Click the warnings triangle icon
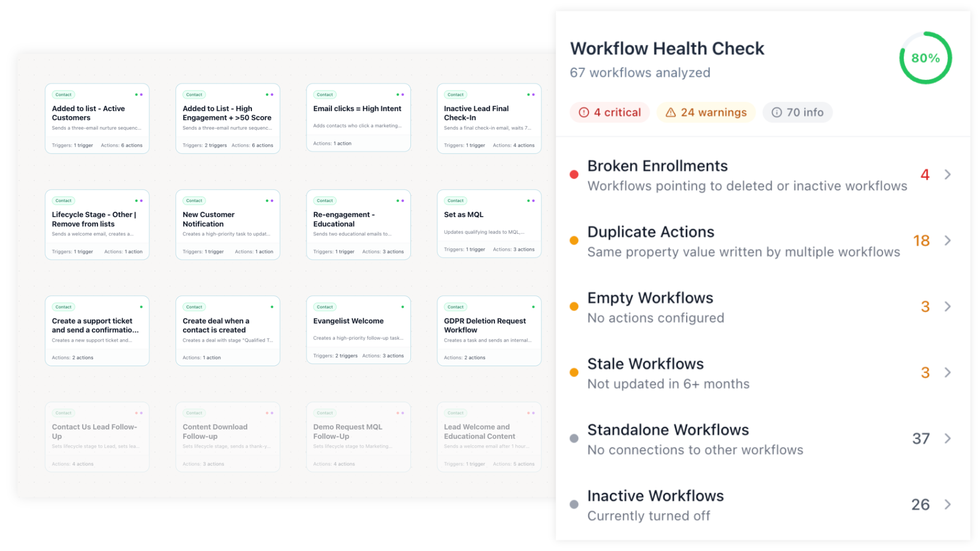This screenshot has width=980, height=551. (670, 112)
